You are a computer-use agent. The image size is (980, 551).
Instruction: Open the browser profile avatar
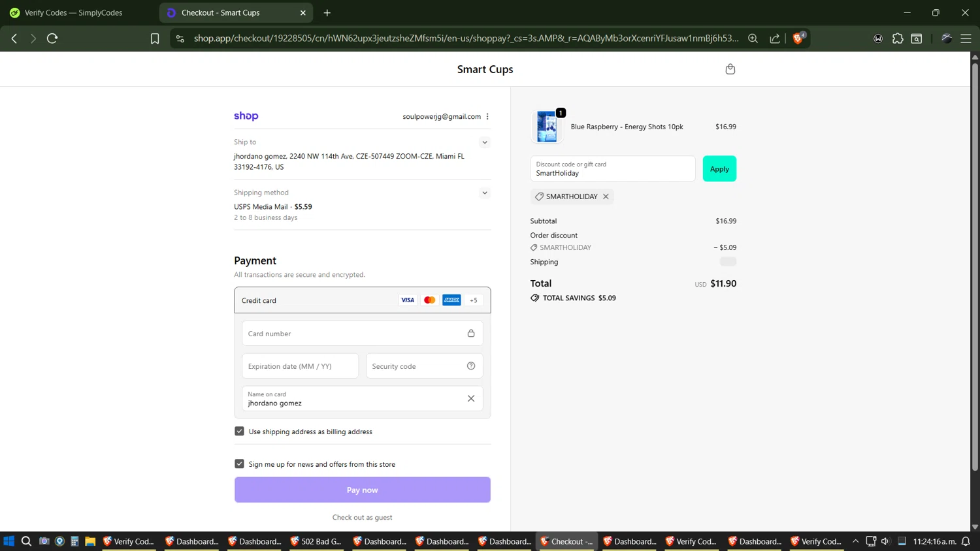pyautogui.click(x=947, y=39)
